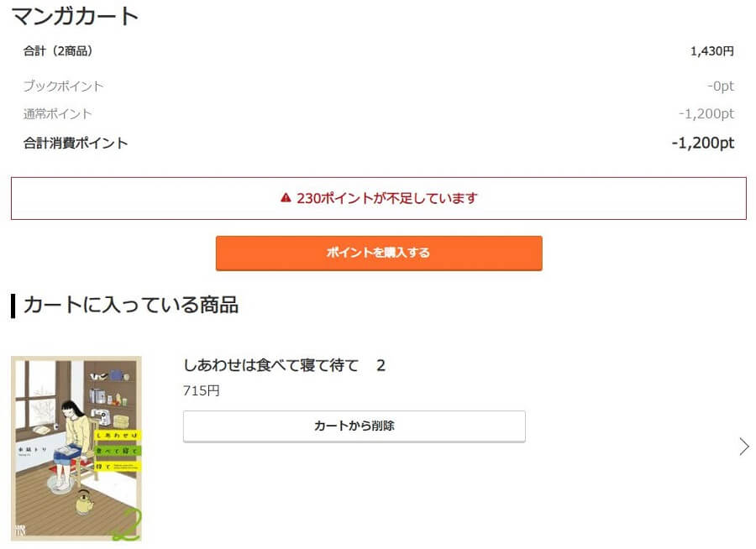Click the カートに入っている商品 section heading
756x549 pixels.
[x=131, y=305]
